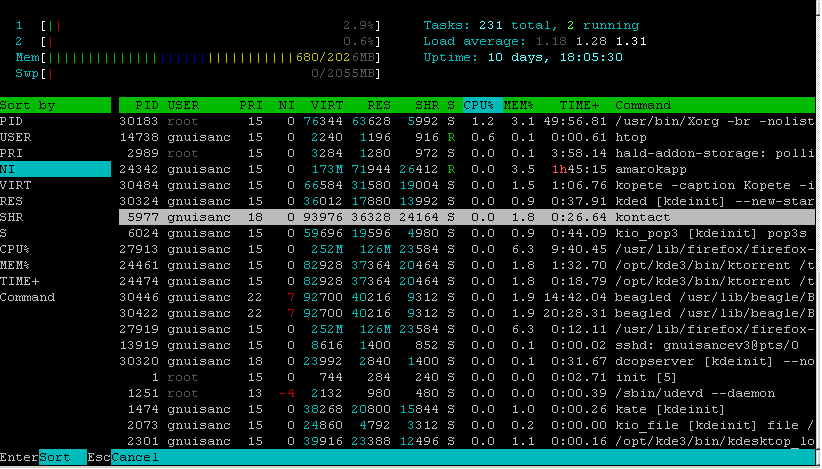The image size is (822, 469).
Task: Click the PRI column header
Action: [251, 105]
